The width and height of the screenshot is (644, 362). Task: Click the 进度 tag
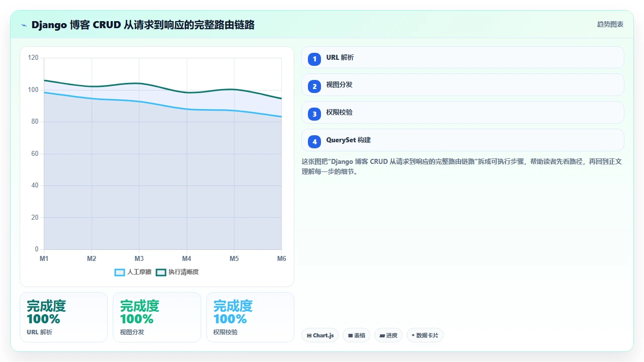coord(388,335)
